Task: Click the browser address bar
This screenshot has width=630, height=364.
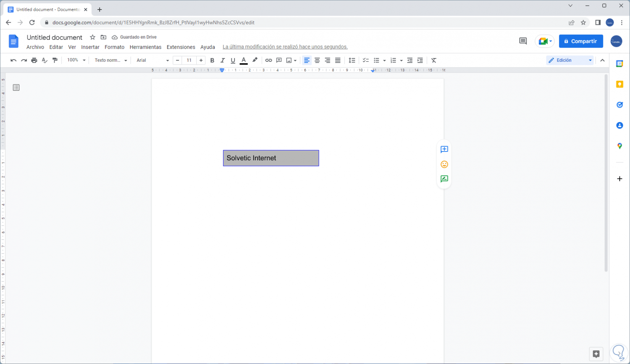Action: pyautogui.click(x=305, y=23)
